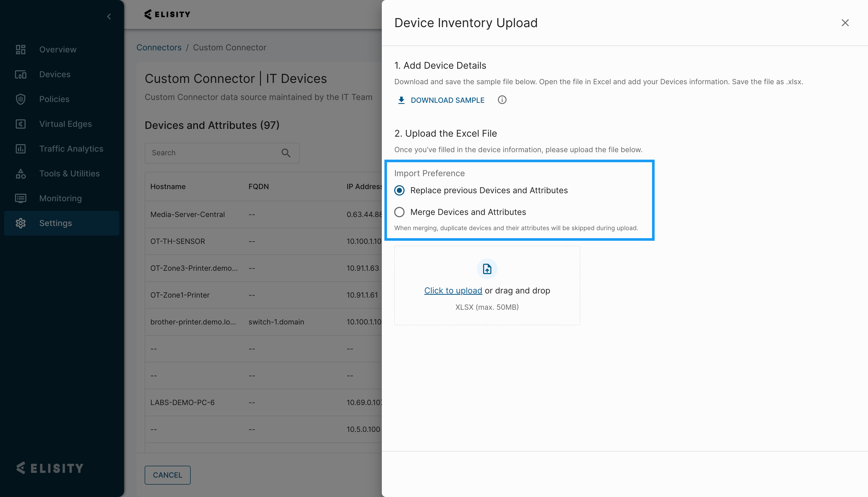Screen dimensions: 868x497
Task: Click the FQDN column header
Action: click(259, 187)
